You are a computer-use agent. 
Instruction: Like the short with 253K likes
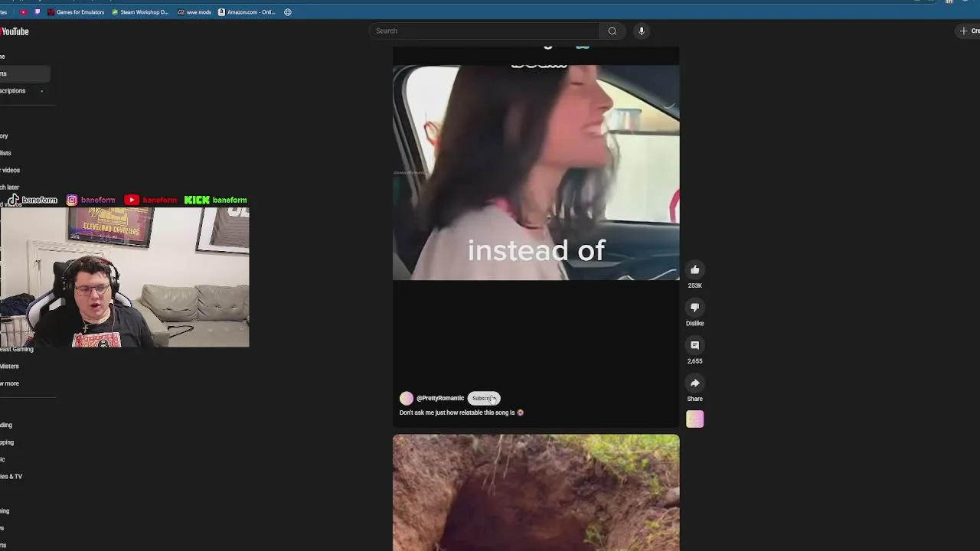tap(694, 269)
